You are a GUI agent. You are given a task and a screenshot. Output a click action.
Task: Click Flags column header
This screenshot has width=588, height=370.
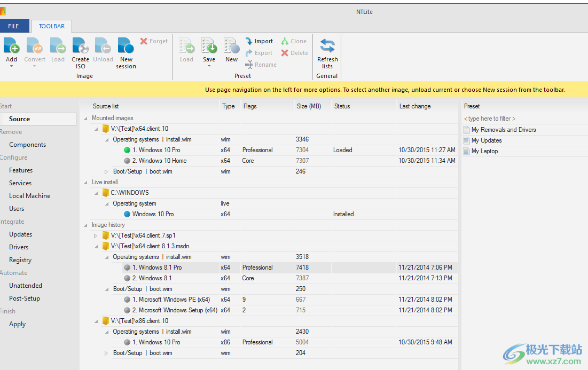pyautogui.click(x=267, y=106)
